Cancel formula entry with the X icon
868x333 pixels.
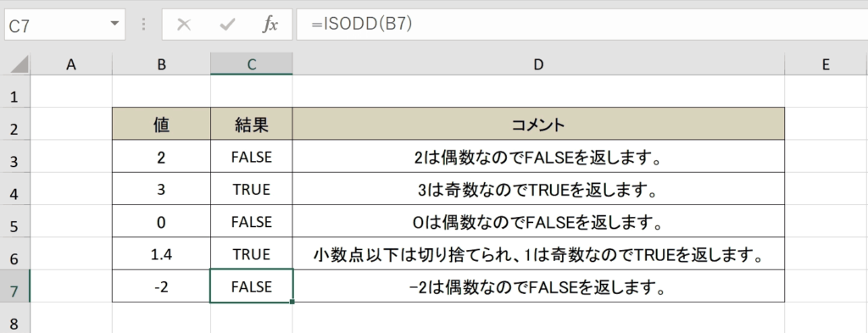click(x=184, y=25)
